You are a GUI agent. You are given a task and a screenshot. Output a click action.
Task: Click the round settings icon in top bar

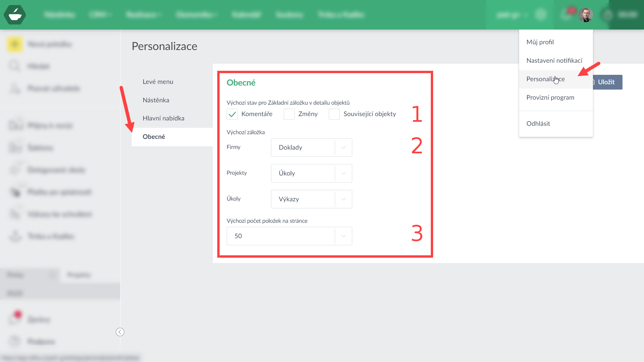(541, 15)
